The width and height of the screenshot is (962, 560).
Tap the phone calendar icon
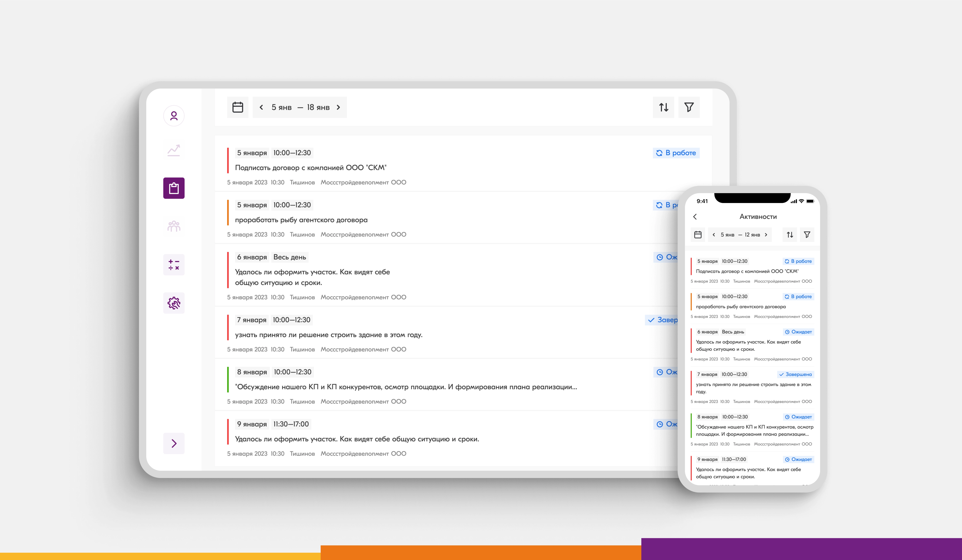[698, 235]
